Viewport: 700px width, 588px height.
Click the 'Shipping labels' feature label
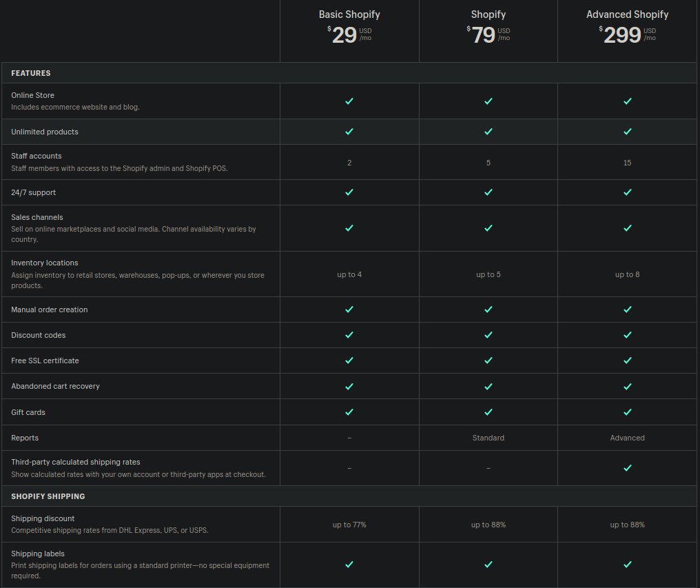pos(38,554)
